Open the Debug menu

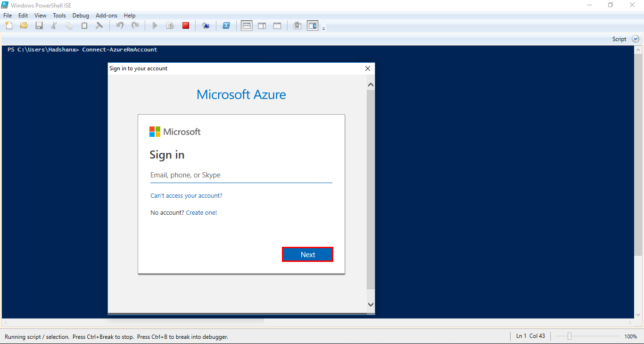tap(81, 16)
